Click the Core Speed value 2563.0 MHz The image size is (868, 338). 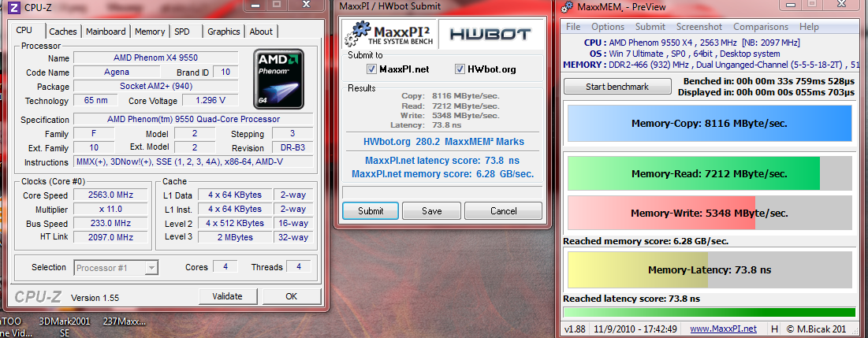point(110,195)
